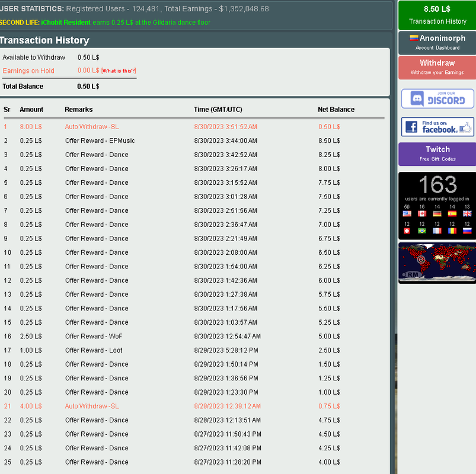Click the Facebook thumbs-up icon
The width and height of the screenshot is (476, 474).
[x=465, y=127]
